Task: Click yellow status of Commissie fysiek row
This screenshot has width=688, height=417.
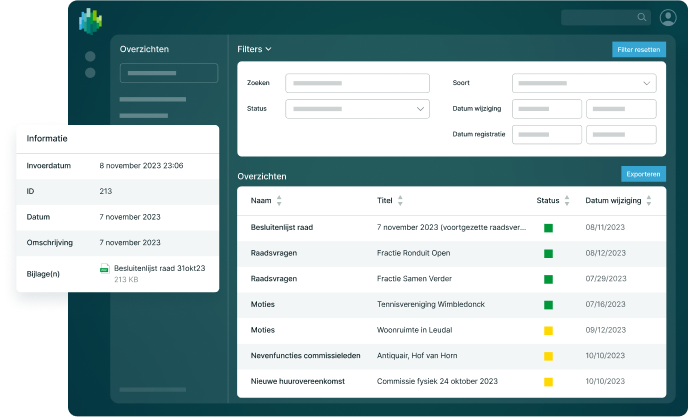Action: click(548, 382)
